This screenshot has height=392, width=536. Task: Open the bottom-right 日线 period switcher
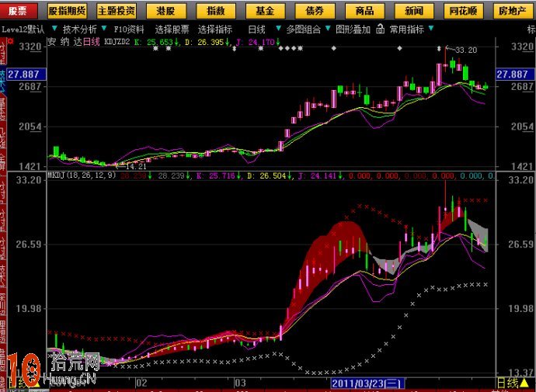pos(512,383)
